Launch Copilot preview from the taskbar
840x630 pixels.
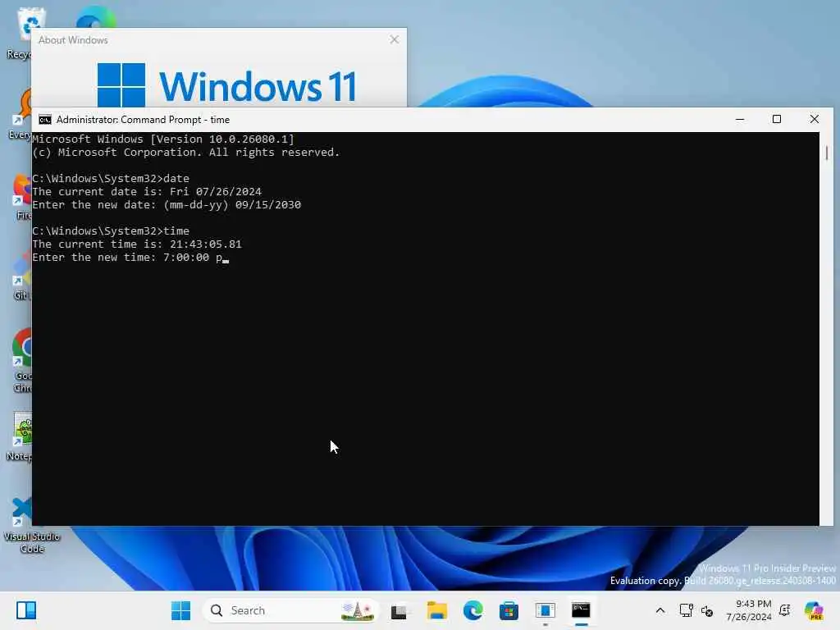(814, 610)
